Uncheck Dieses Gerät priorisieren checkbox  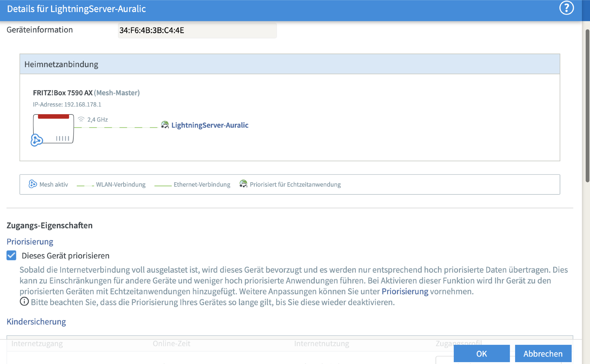11,255
